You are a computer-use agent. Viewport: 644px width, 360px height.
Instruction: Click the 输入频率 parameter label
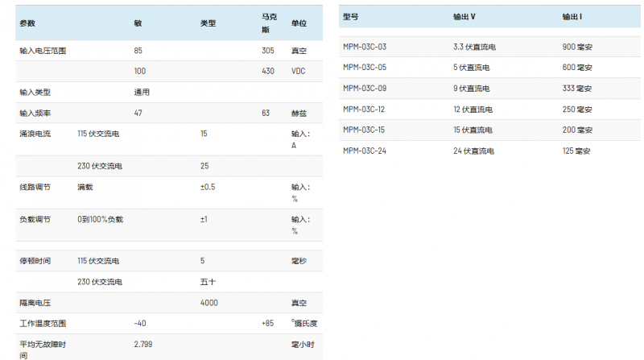[x=35, y=113]
